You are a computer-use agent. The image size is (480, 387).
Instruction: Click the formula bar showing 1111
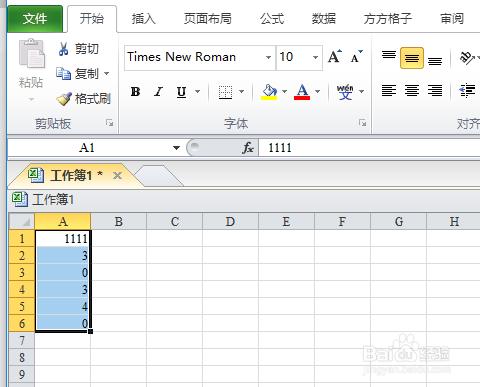click(369, 148)
